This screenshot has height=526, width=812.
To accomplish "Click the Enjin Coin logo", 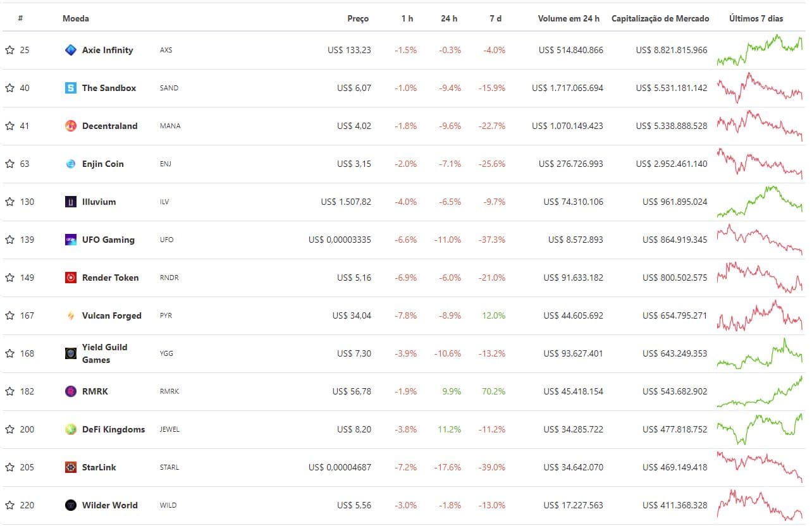I will tap(71, 164).
